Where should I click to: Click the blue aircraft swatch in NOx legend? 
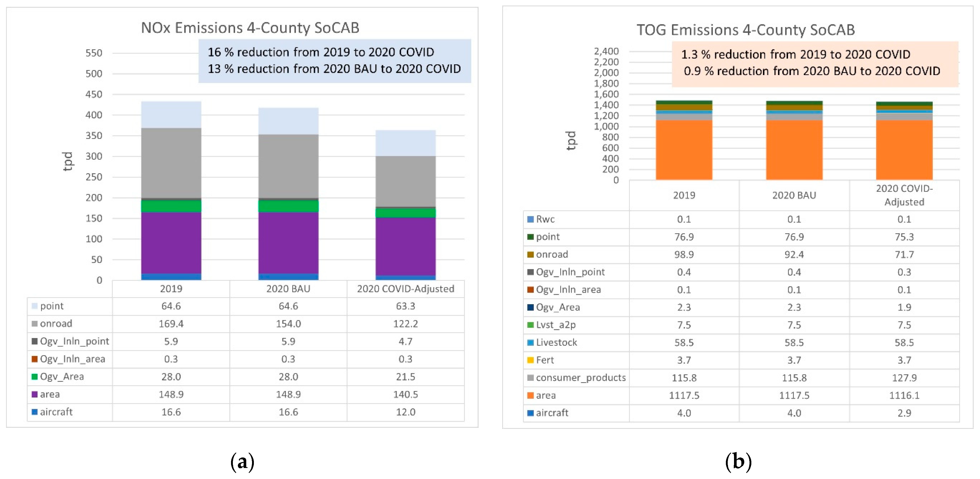point(35,412)
